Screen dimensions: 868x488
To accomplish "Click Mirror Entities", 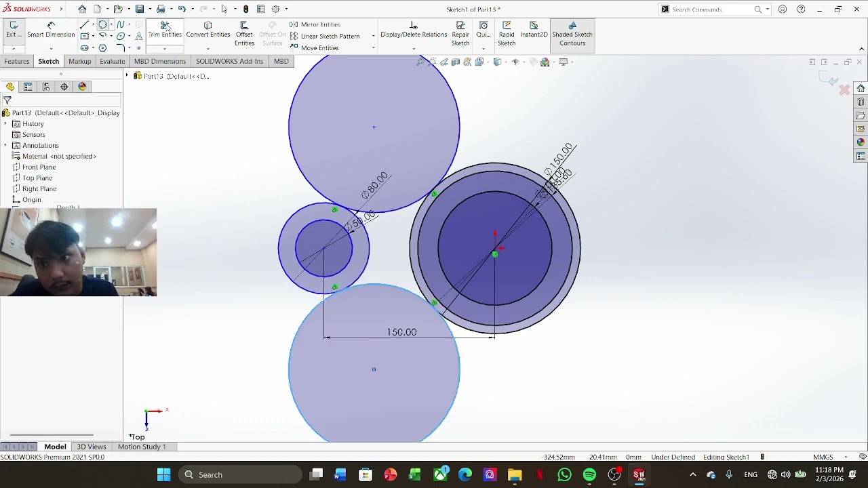I will tap(315, 24).
